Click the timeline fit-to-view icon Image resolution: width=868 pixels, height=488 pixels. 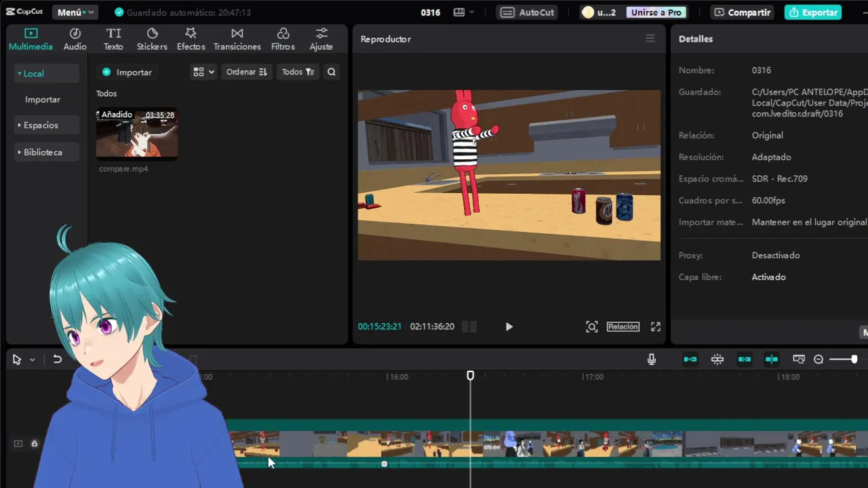(799, 359)
